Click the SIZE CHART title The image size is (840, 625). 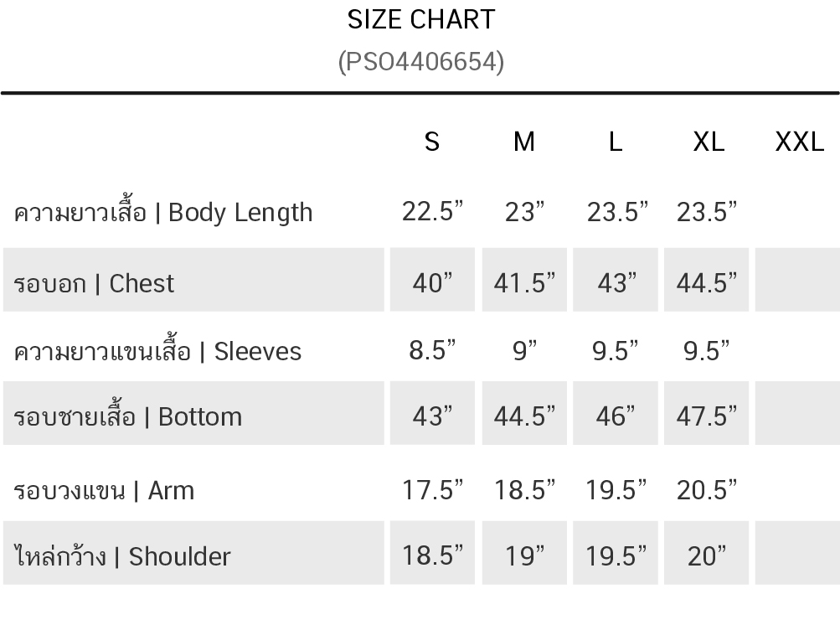click(x=421, y=20)
